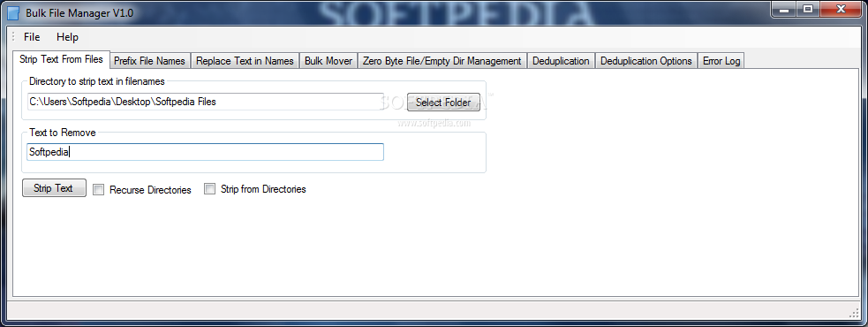This screenshot has height=327, width=868.
Task: Click the Text to Remove input field
Action: point(206,152)
